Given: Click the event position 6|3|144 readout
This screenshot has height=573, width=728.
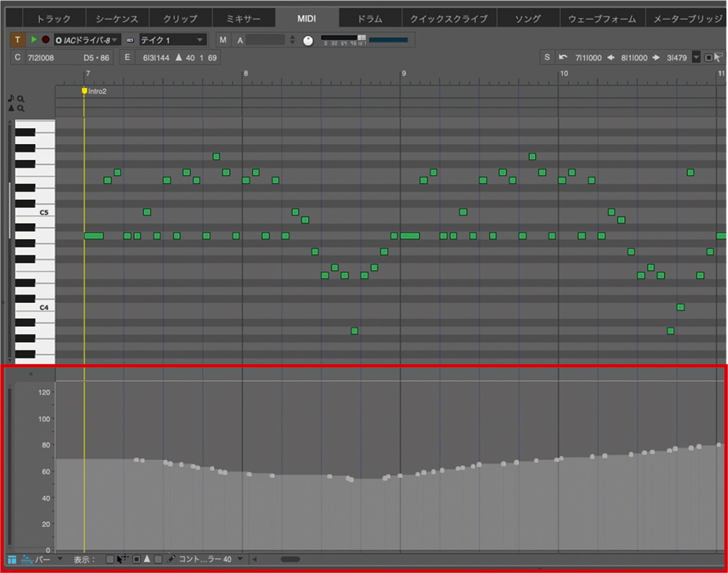Looking at the screenshot, I should tap(156, 58).
